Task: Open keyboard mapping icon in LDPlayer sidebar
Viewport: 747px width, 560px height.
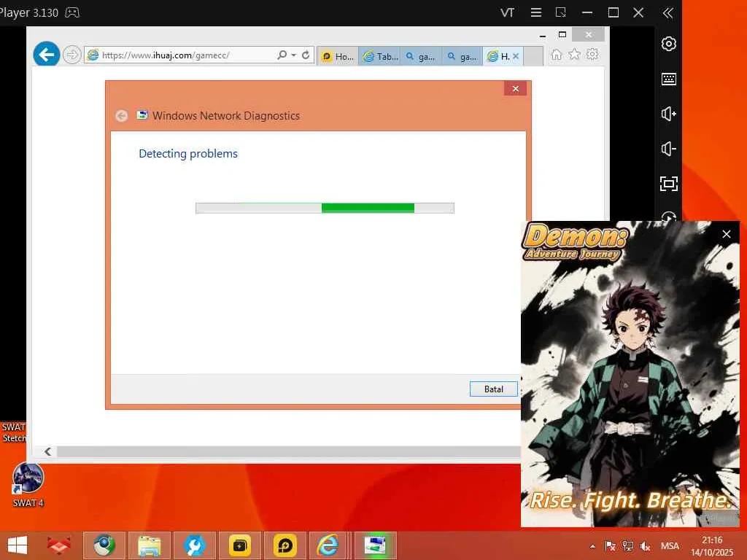Action: pyautogui.click(x=668, y=79)
